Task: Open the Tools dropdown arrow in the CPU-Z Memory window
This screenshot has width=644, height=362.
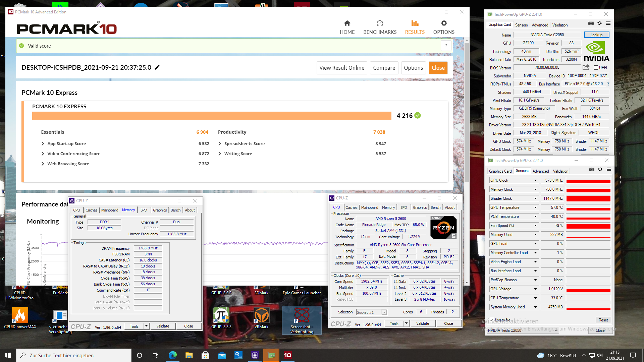Action: tap(147, 326)
